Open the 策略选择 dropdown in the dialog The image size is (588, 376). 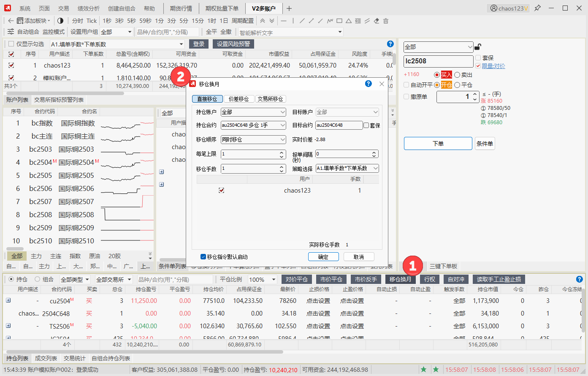(347, 168)
